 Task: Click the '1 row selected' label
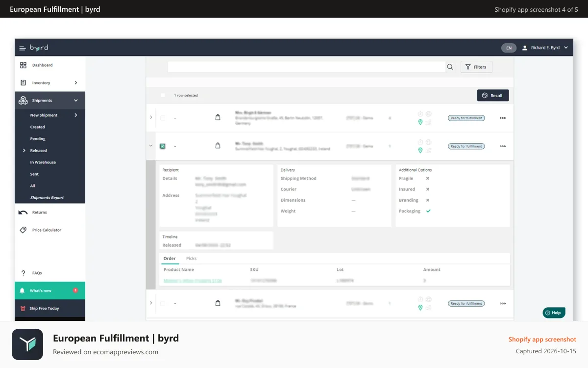pos(186,95)
